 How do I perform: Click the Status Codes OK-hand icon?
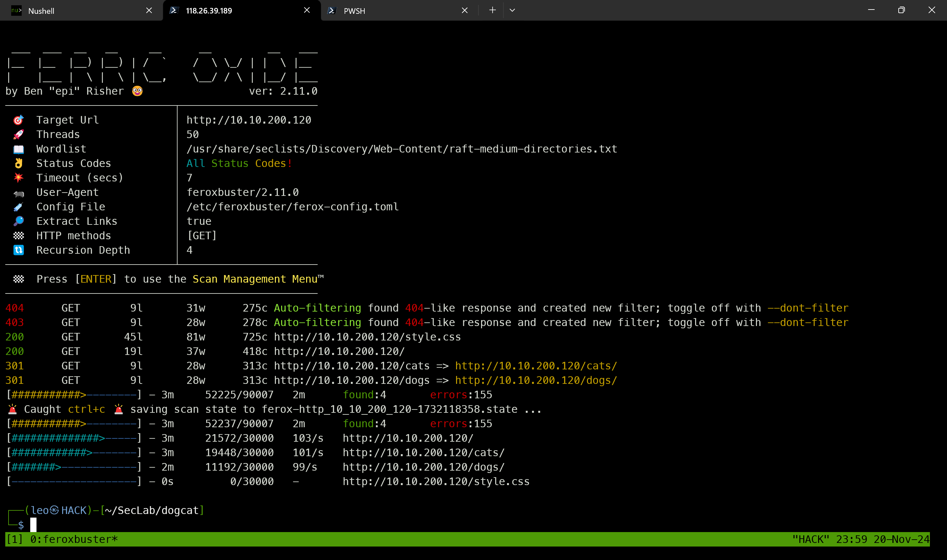18,163
